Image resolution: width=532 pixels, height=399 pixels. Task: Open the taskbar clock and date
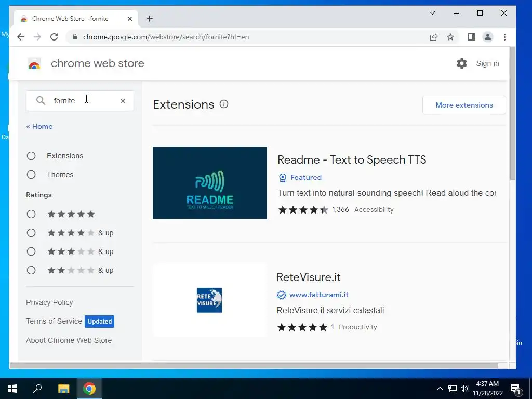[x=487, y=389]
